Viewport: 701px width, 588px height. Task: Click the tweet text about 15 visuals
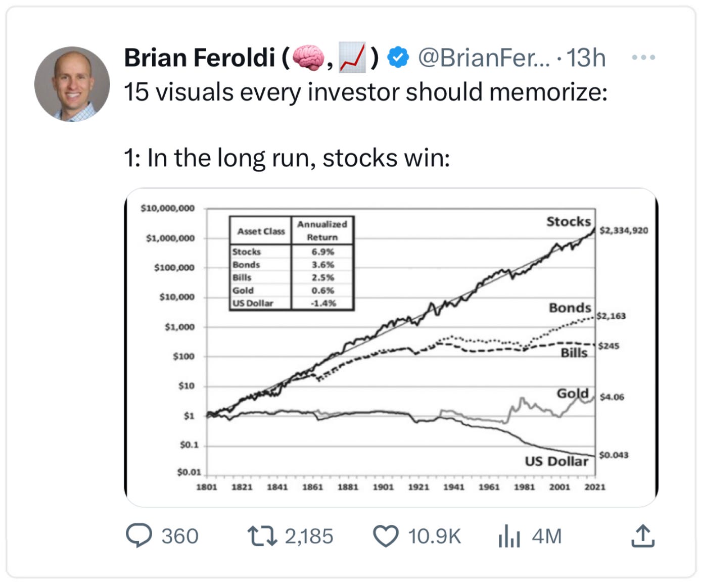(x=365, y=92)
